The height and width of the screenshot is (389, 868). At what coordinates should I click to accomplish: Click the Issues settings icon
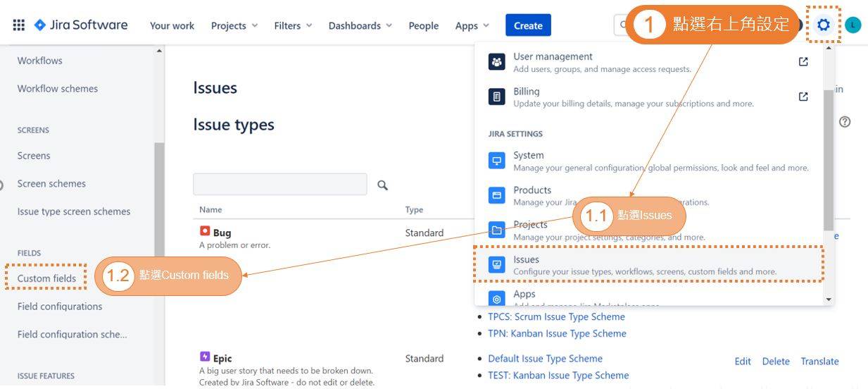[497, 265]
